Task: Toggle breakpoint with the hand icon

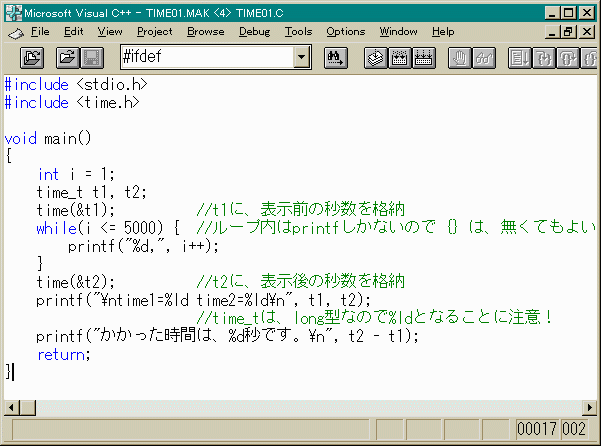Action: click(460, 58)
